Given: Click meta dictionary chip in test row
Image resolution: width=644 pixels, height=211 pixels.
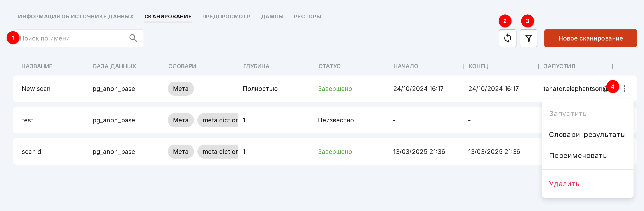Looking at the screenshot, I should [x=217, y=120].
